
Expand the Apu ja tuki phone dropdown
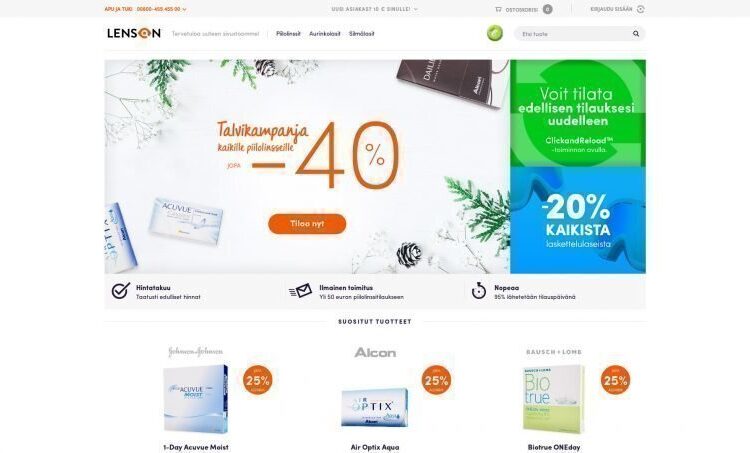[184, 10]
